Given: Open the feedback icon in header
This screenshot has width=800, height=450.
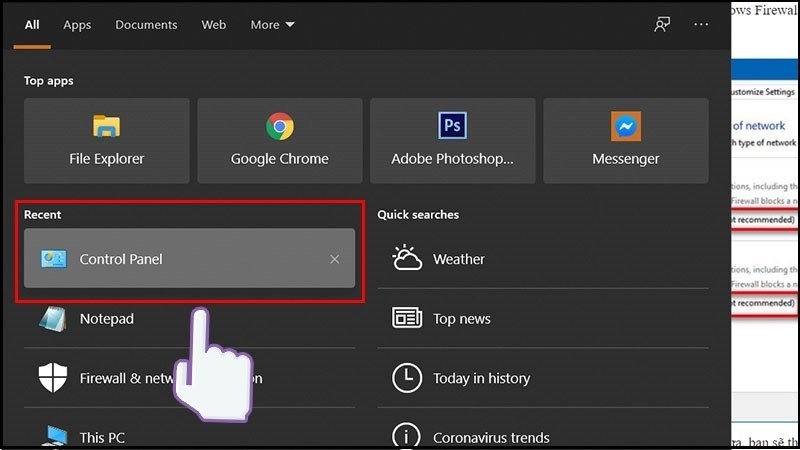Looking at the screenshot, I should [x=662, y=24].
